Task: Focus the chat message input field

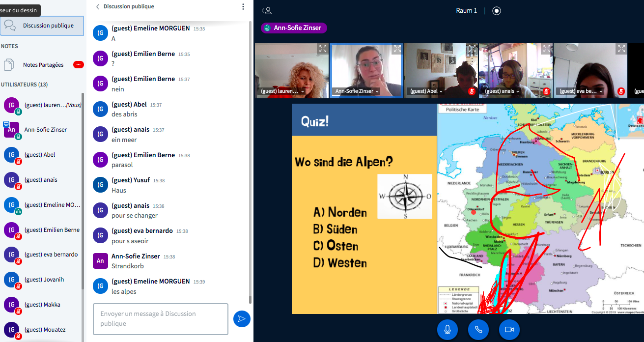Action: (x=161, y=319)
